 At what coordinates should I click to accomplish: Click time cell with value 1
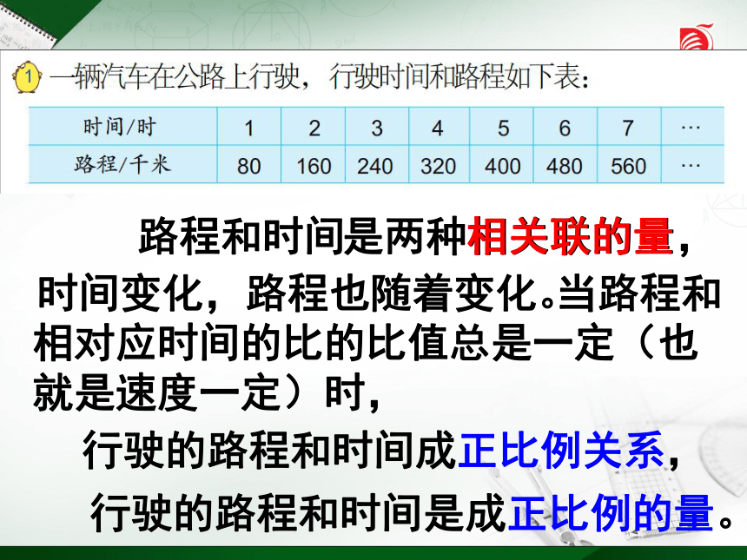[x=249, y=127]
